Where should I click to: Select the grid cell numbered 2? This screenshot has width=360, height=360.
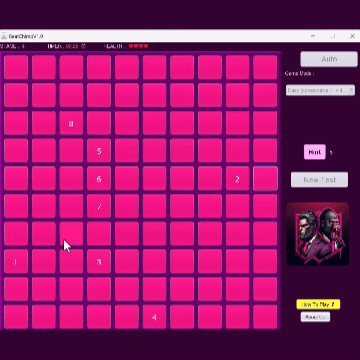tap(237, 178)
